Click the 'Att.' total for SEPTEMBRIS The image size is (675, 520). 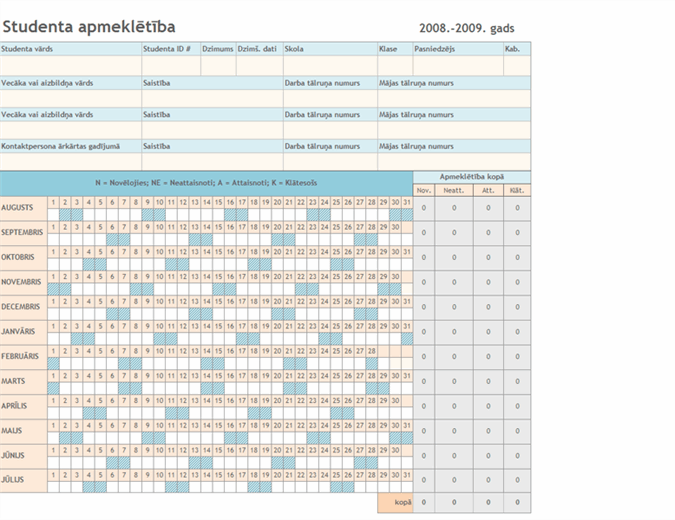[x=487, y=233]
